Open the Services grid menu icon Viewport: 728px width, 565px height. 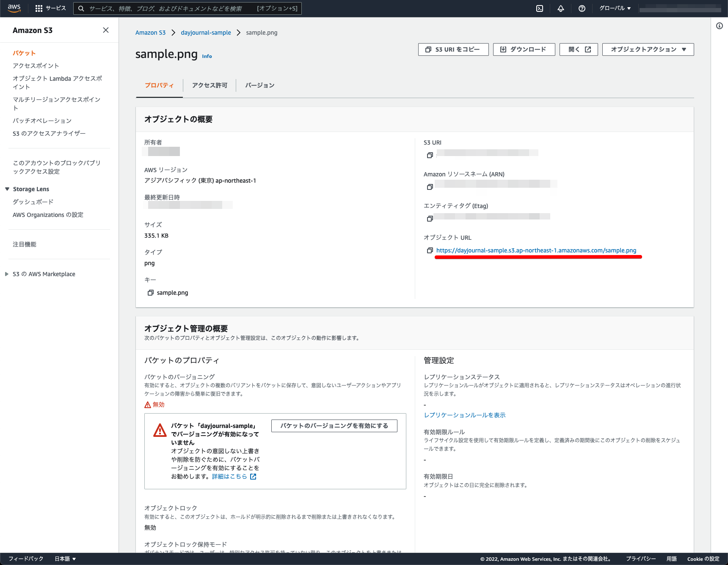click(39, 8)
